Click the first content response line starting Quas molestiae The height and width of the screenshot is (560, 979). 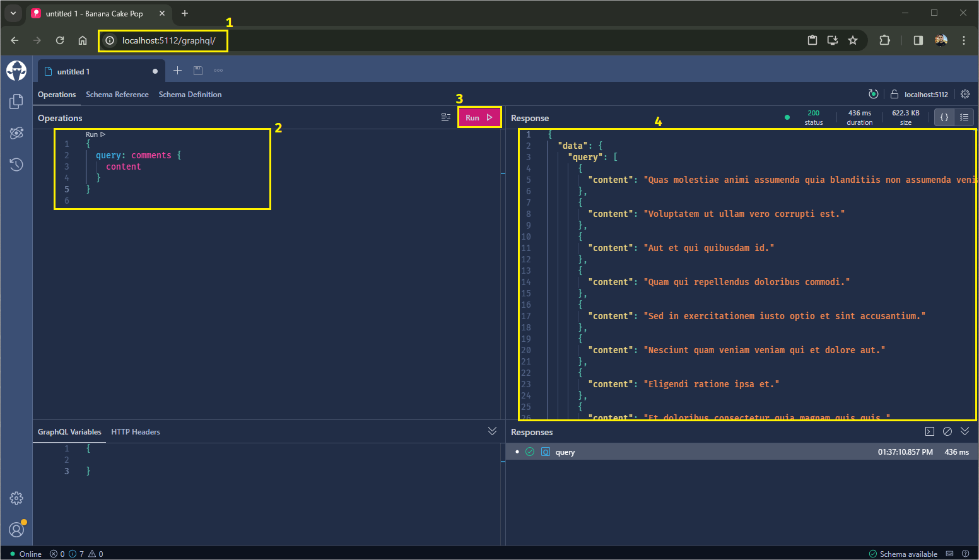[x=782, y=180]
